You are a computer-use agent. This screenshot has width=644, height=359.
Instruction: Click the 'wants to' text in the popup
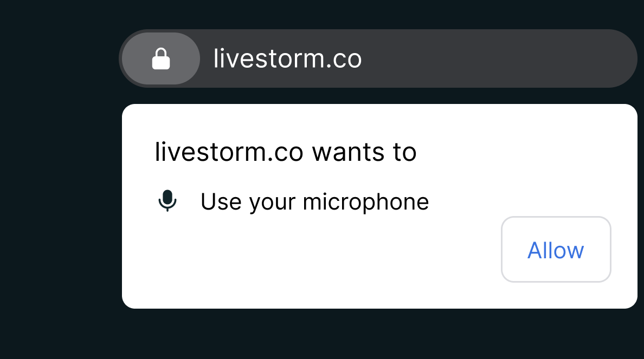(x=364, y=152)
